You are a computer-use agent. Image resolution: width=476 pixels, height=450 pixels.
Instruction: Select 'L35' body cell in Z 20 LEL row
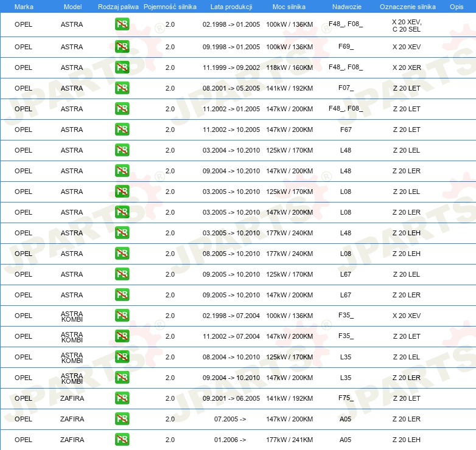pyautogui.click(x=346, y=357)
